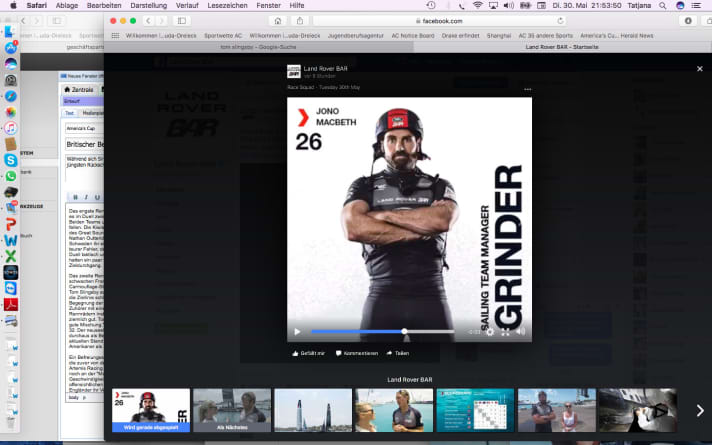Click Safari share button
Viewport: 712px width, 445px height.
(x=300, y=21)
